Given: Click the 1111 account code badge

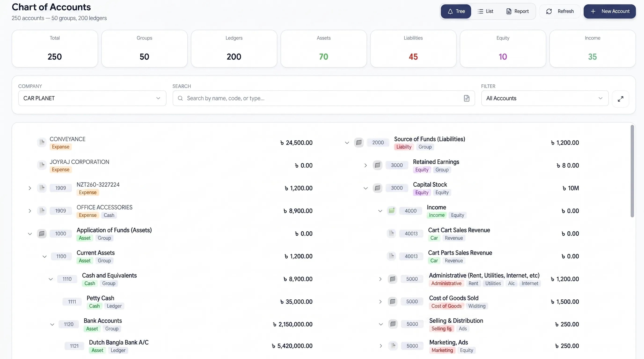Looking at the screenshot, I should [72, 302].
